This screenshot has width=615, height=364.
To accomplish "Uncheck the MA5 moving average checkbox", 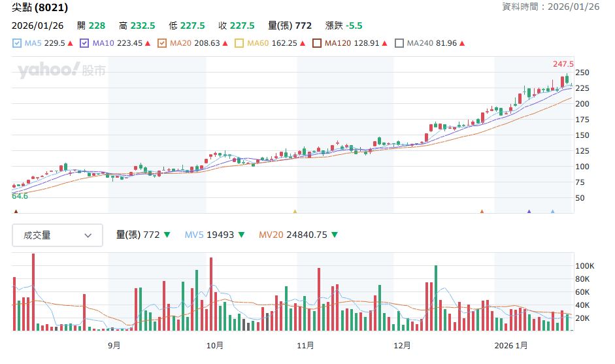I will click(x=17, y=44).
